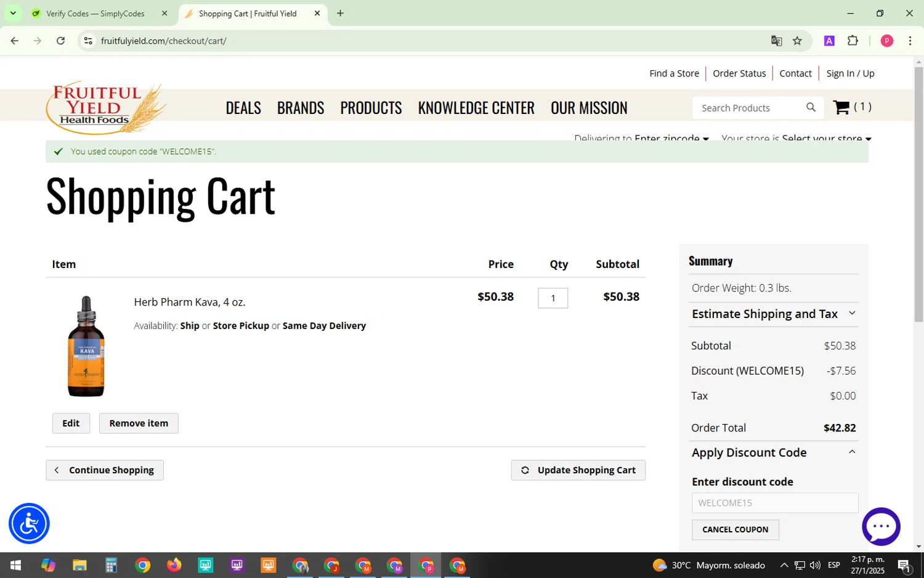This screenshot has width=924, height=578.
Task: Open the Herb Pharm Kava product link
Action: 190,302
